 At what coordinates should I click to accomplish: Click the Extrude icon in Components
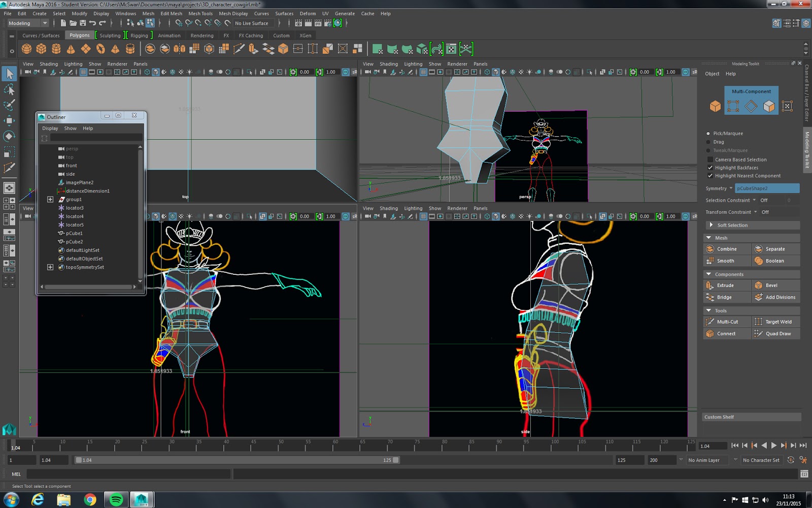point(710,285)
